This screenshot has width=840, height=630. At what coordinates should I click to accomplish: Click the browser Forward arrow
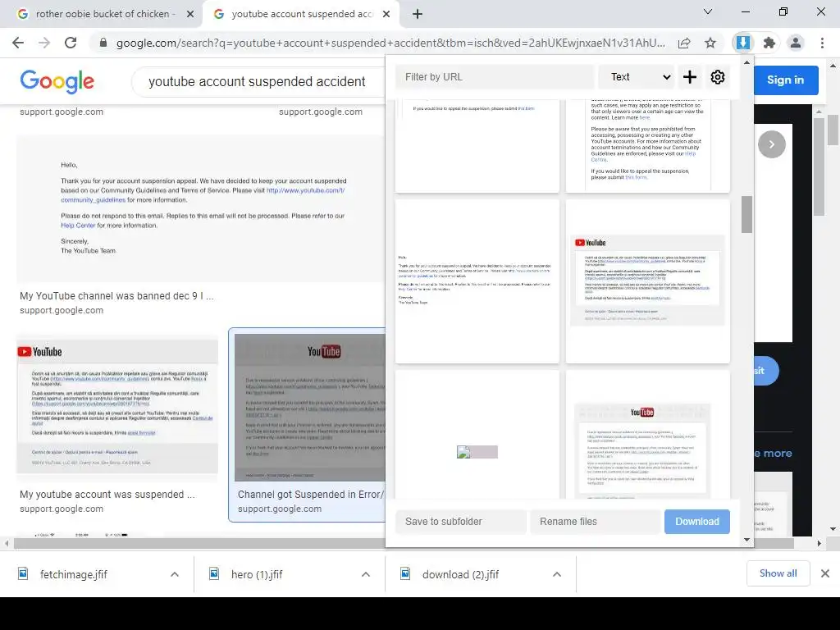click(x=44, y=43)
